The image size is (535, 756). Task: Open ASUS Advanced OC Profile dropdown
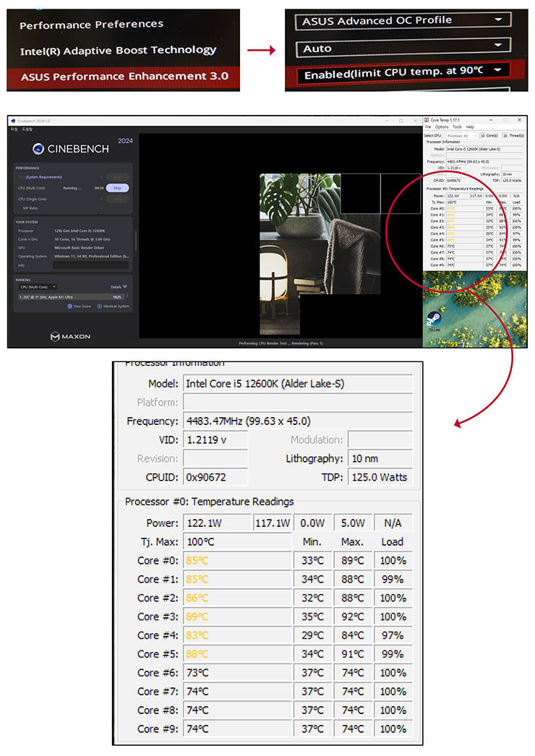401,21
